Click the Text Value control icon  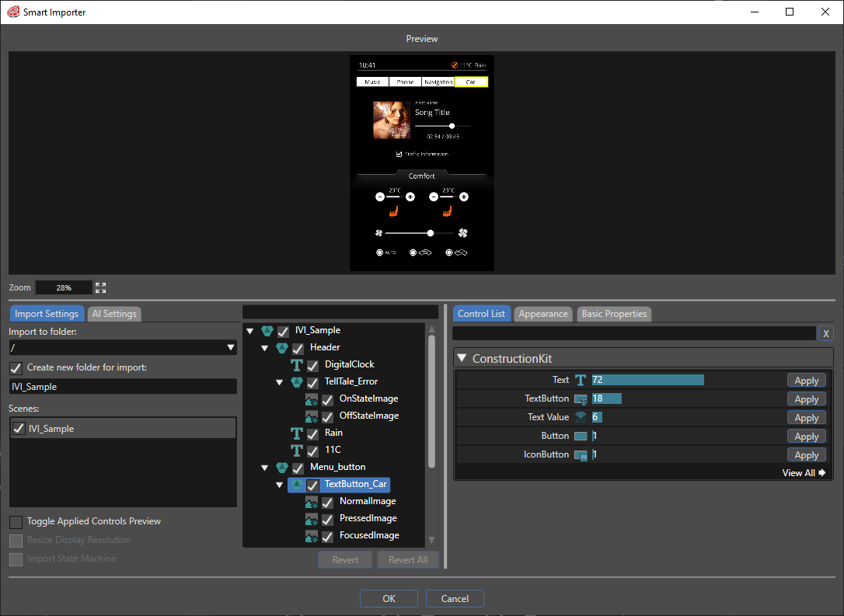coord(581,417)
